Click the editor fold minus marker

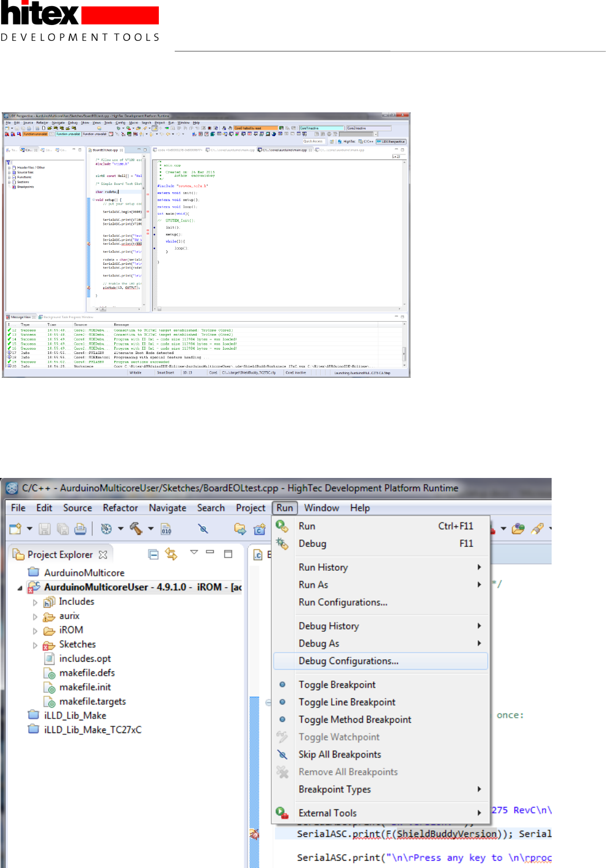point(268,703)
